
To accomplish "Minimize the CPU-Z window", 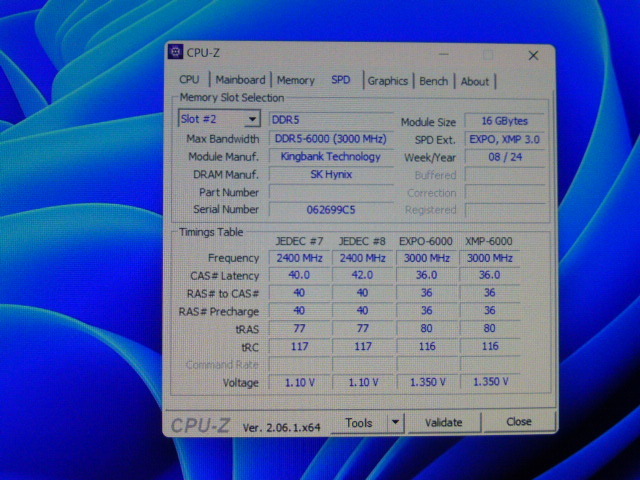I will (x=444, y=54).
